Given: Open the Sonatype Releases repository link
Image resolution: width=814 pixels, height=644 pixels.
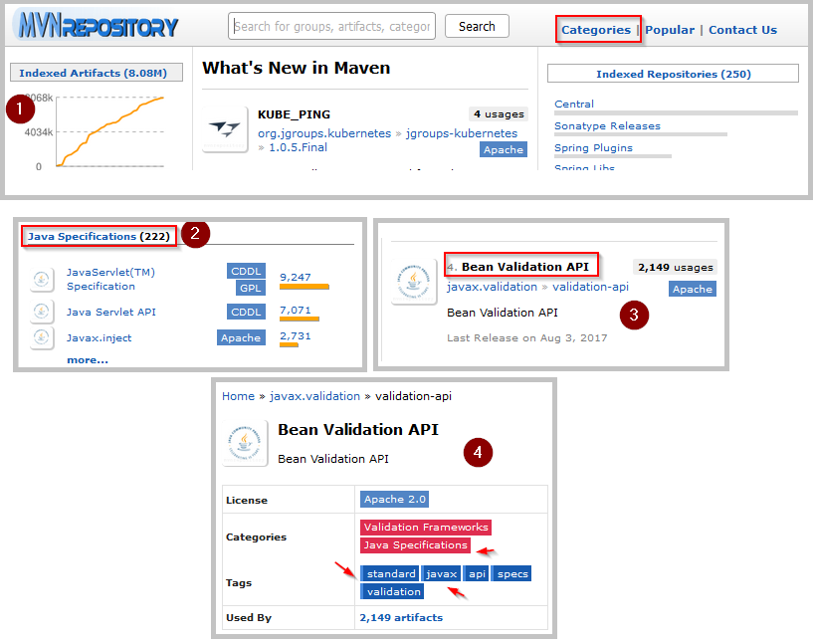Looking at the screenshot, I should tap(607, 125).
